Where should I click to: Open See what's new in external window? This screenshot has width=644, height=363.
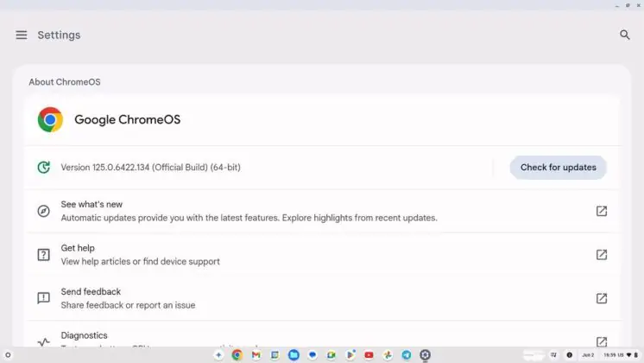tap(602, 211)
